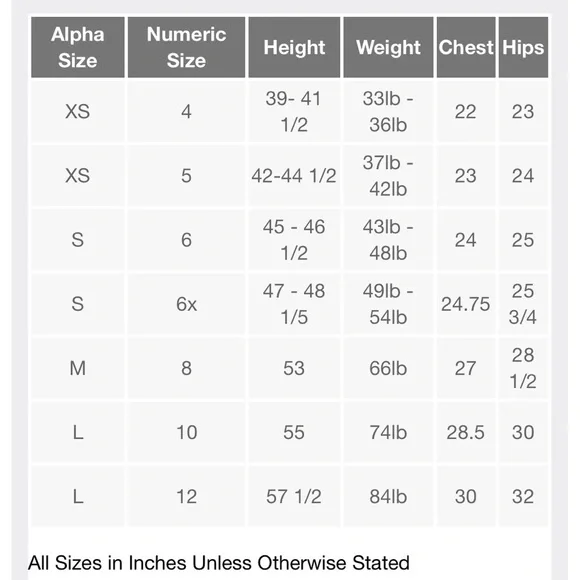Select the Weight column header
The width and height of the screenshot is (580, 580).
388,47
